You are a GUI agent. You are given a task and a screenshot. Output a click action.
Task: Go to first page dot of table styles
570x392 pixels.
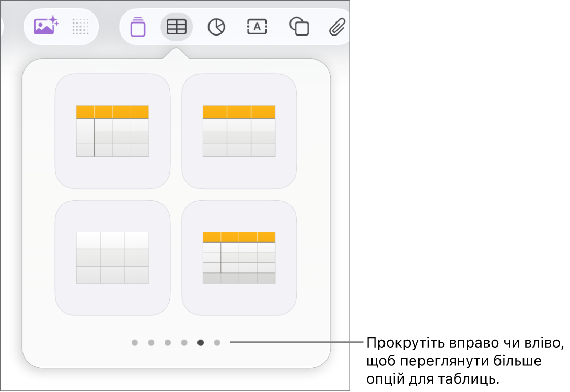point(135,342)
